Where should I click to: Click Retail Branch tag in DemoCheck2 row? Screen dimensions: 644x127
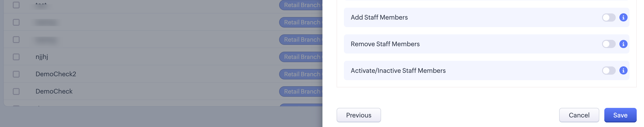coord(301,74)
